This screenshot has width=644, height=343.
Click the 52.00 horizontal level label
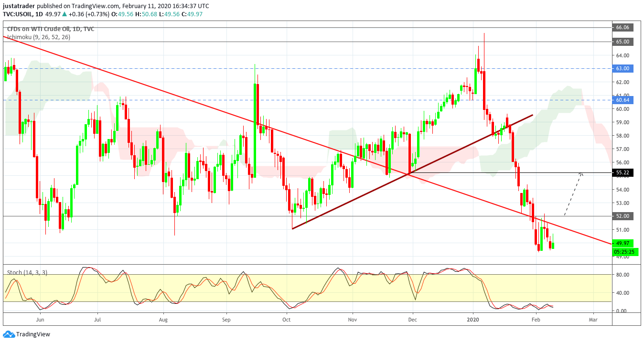point(623,216)
